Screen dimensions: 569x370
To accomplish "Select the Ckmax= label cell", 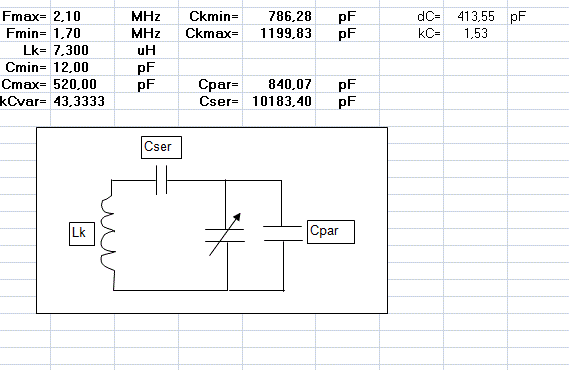I will tap(210, 33).
